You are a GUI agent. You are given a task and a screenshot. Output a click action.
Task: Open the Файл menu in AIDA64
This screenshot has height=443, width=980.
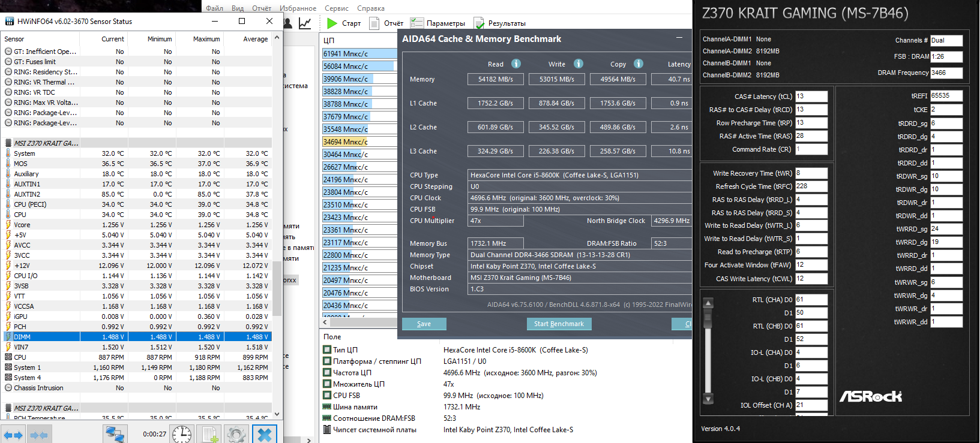[x=214, y=8]
